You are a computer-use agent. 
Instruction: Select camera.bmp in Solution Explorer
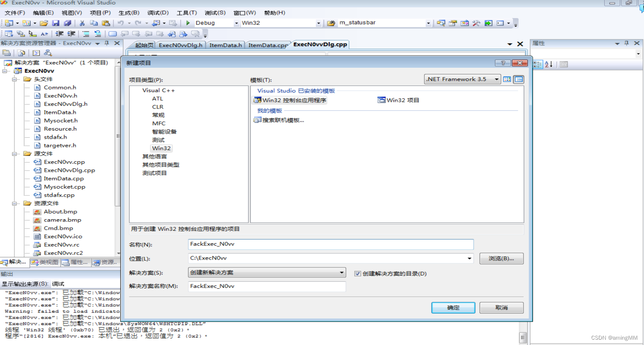pos(62,220)
